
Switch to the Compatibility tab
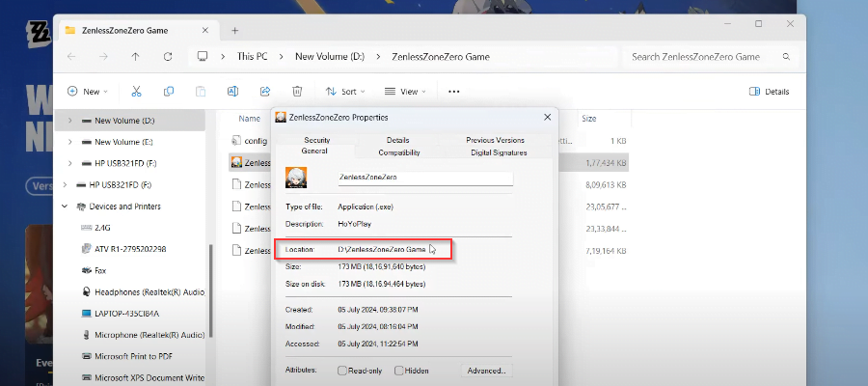399,152
